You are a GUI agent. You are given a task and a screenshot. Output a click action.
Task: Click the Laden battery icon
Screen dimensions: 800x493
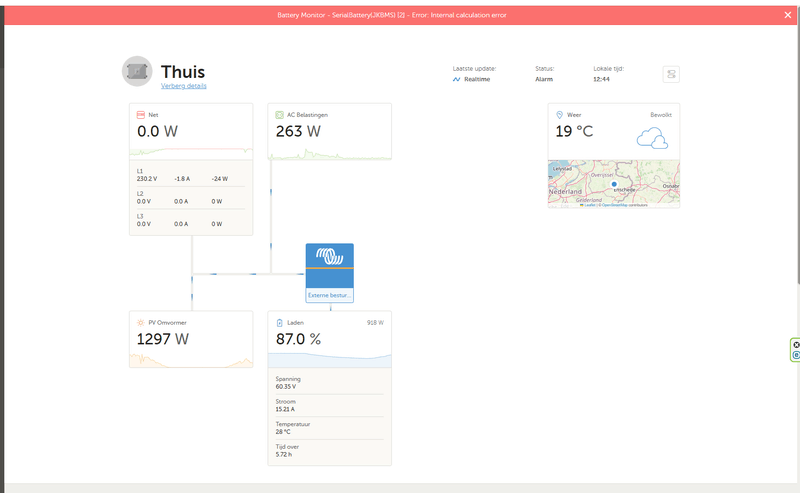pyautogui.click(x=280, y=323)
